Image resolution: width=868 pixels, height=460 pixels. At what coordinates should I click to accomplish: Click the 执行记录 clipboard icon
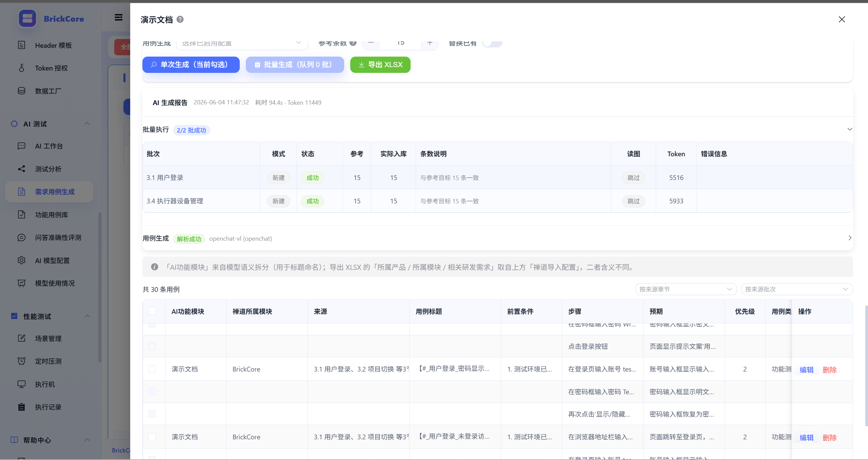click(x=21, y=407)
